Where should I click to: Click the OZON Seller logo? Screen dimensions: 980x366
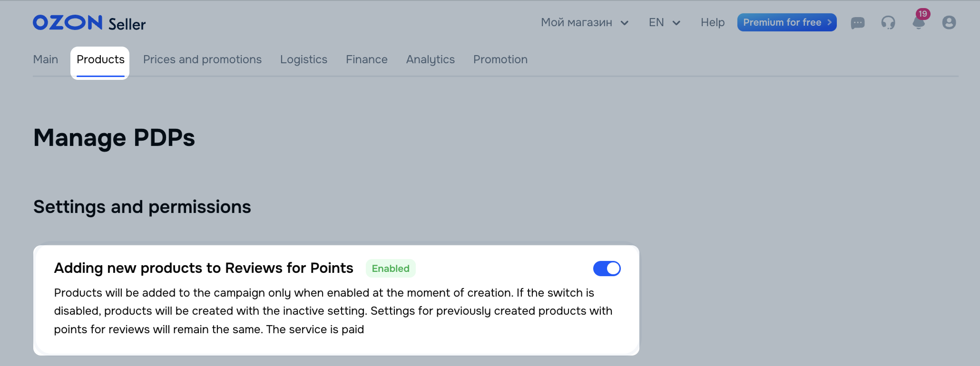(89, 23)
